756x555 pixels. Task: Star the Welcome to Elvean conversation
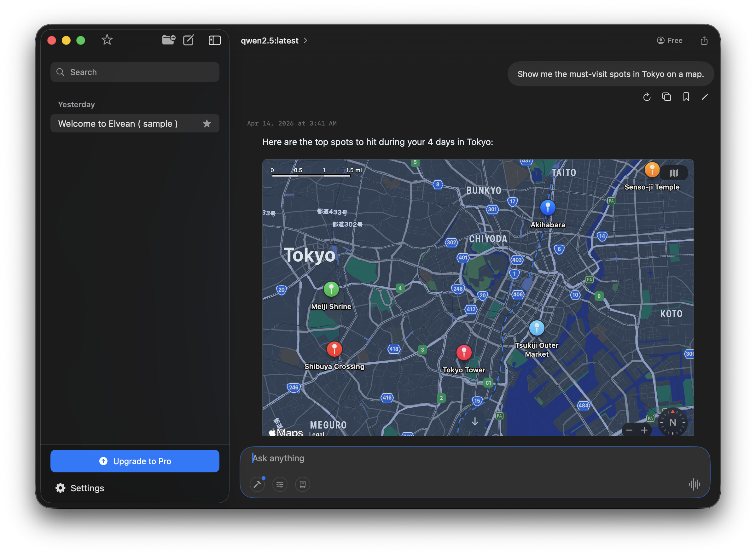(x=207, y=123)
